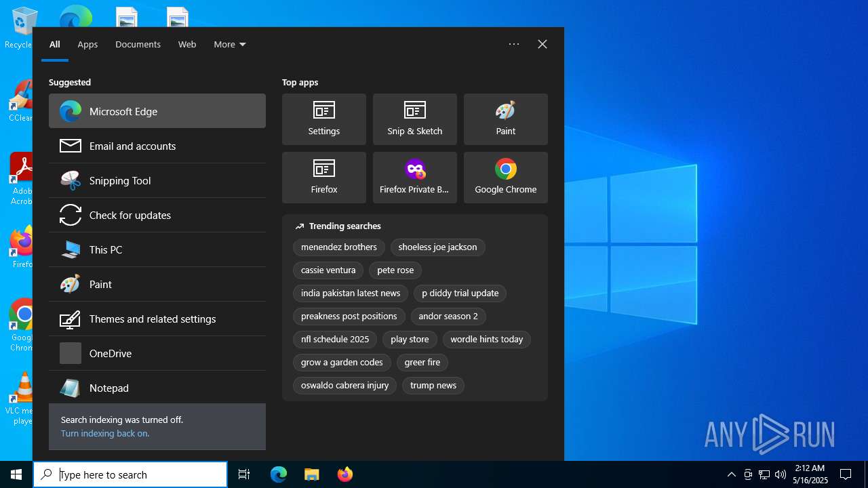868x488 pixels.
Task: Search trending 'india pakistan latest news'
Action: point(351,293)
